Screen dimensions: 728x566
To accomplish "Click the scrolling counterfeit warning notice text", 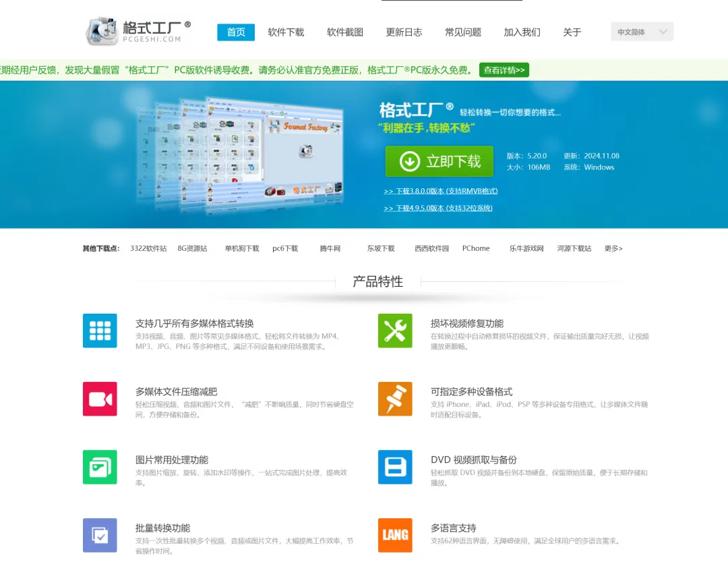I will point(236,70).
